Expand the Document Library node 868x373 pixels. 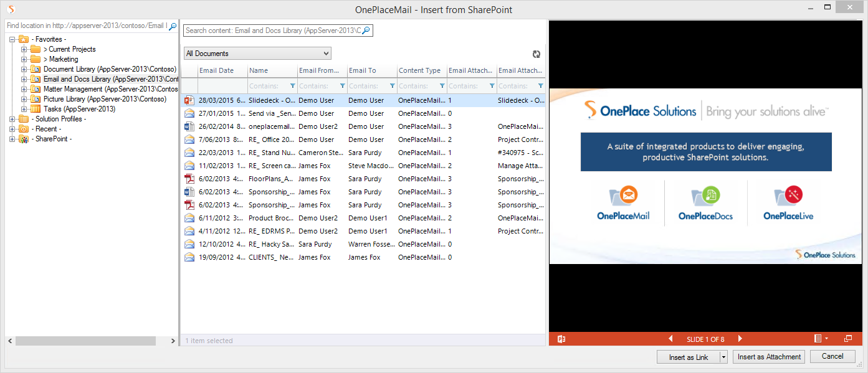point(24,69)
